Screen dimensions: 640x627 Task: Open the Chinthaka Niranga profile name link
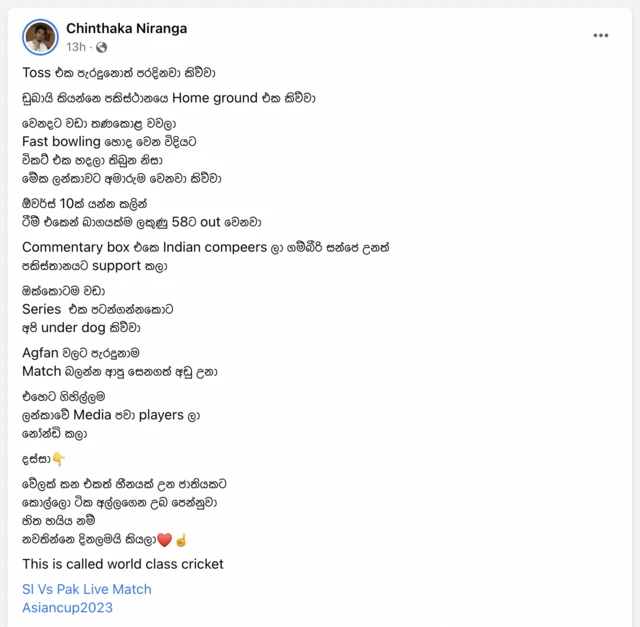click(126, 28)
